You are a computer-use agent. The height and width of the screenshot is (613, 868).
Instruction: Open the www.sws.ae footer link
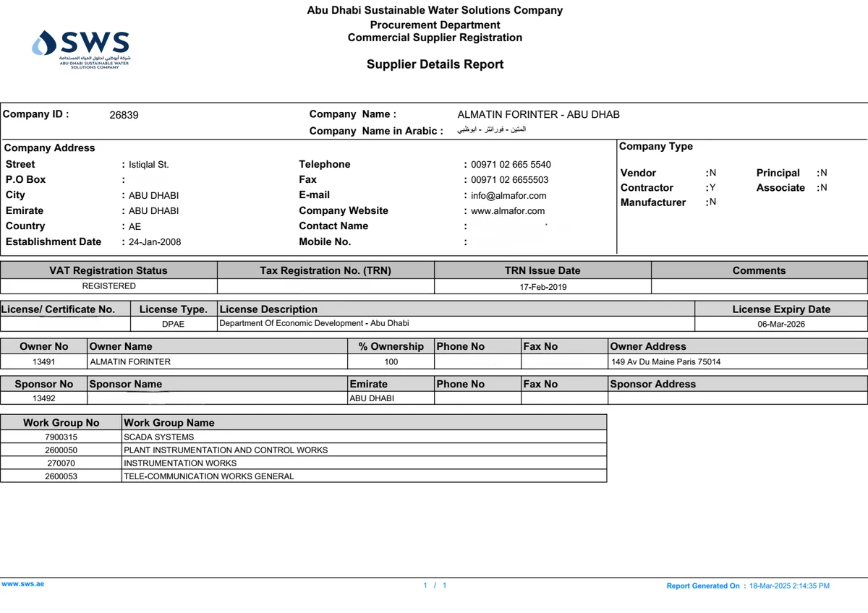22,583
